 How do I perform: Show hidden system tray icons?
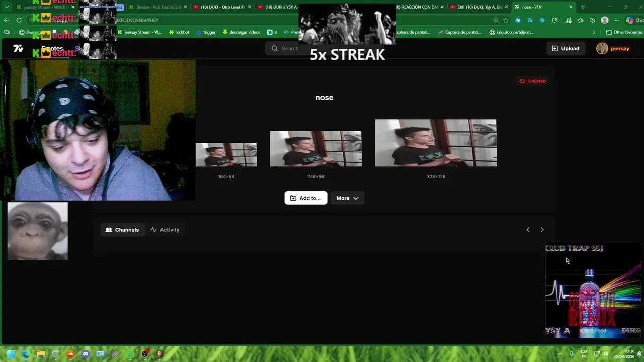(560, 354)
